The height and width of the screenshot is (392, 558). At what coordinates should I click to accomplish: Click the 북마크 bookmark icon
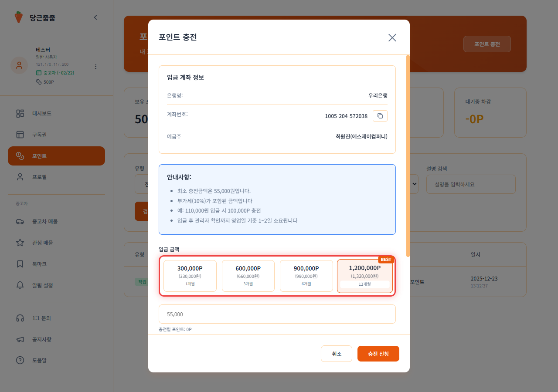click(19, 264)
